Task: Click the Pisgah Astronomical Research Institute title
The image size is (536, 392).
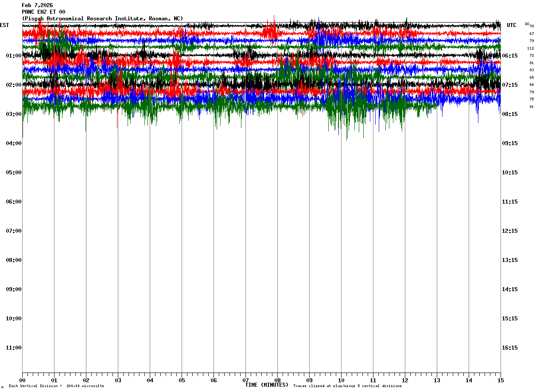Action: (102, 19)
